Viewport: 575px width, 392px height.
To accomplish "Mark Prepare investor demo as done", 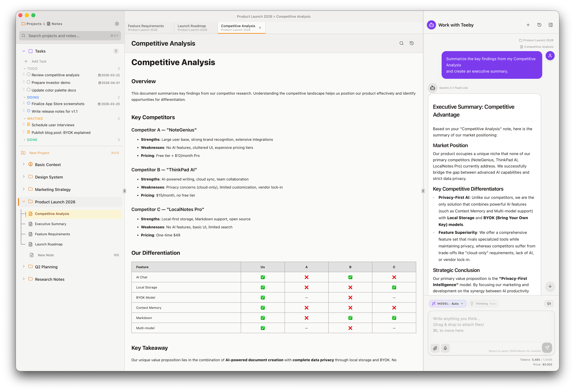I will click(29, 82).
